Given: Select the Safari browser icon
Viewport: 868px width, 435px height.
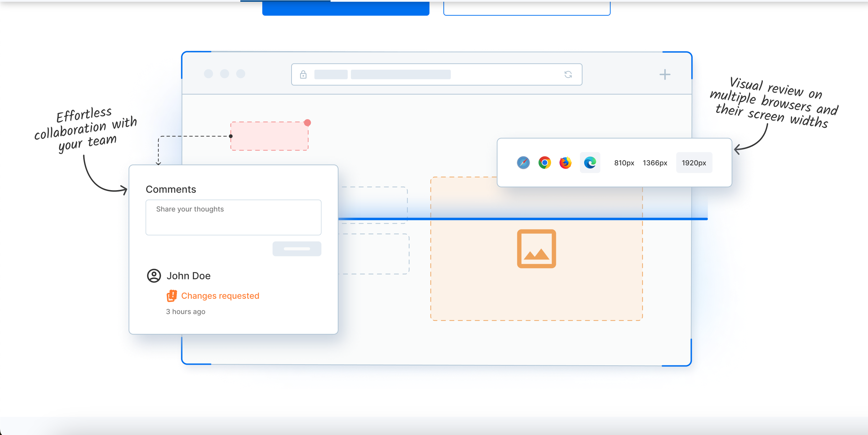Looking at the screenshot, I should point(523,163).
